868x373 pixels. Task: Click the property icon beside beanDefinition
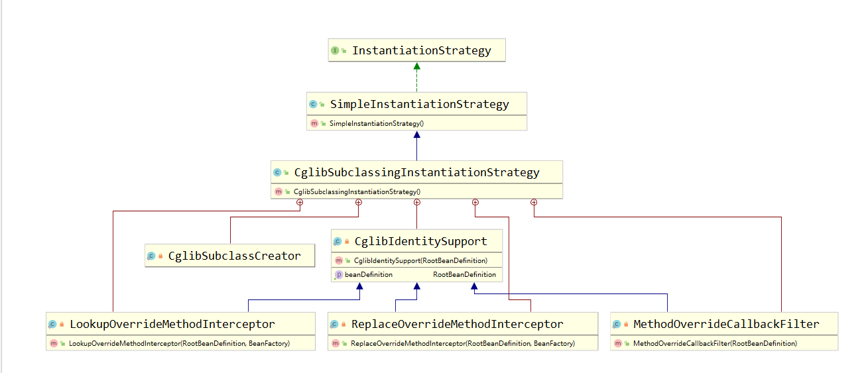pos(338,274)
